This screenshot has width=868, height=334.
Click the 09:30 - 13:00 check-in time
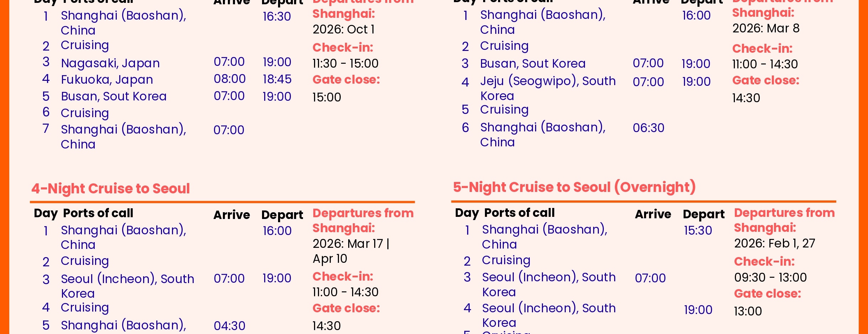770,277
